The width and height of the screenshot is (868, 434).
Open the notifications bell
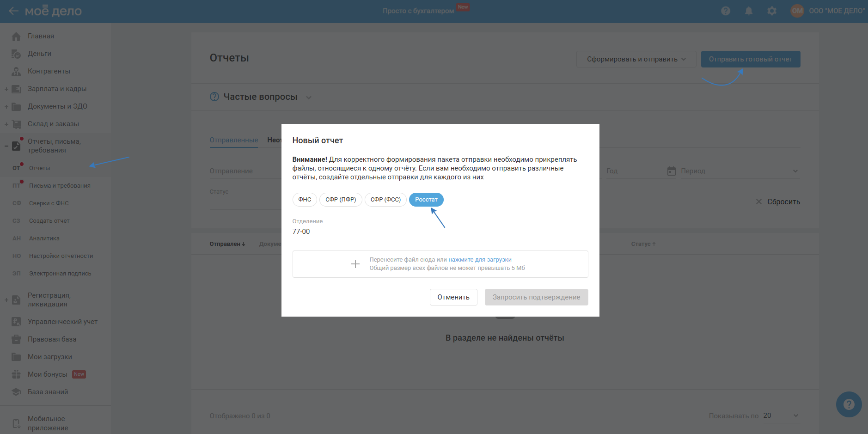[749, 11]
